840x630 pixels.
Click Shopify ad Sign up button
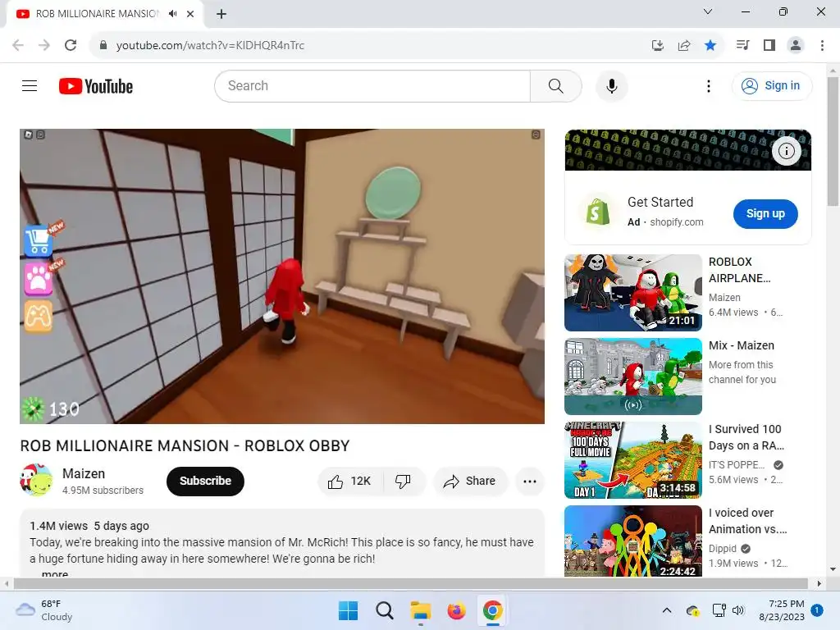click(765, 214)
